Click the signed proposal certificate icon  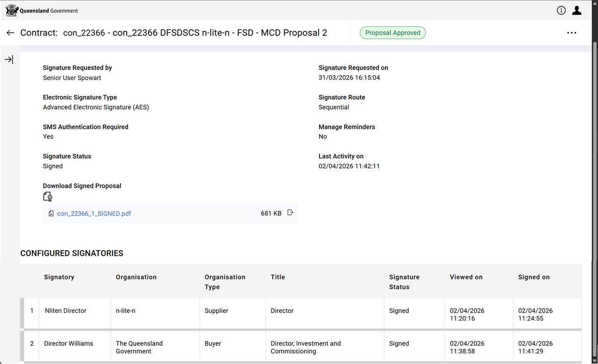click(x=47, y=196)
